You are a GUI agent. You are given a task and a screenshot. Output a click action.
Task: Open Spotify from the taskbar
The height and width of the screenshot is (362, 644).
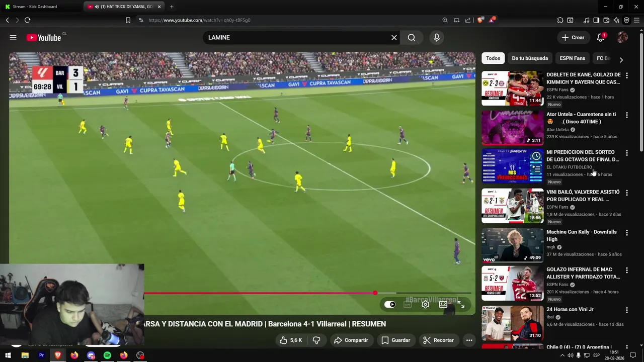107,355
